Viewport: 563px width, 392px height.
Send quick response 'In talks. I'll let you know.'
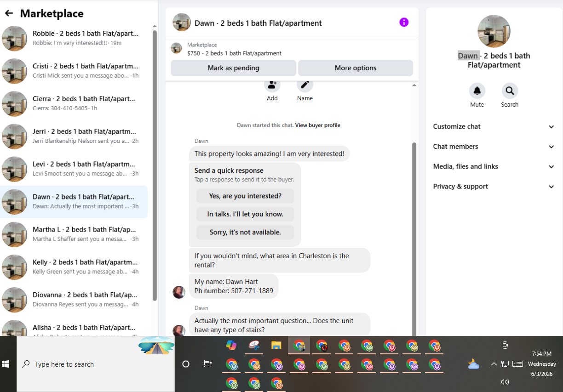coord(245,214)
